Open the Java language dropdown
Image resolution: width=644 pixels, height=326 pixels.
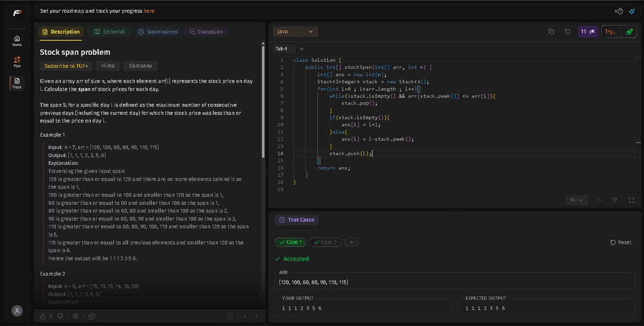[x=295, y=32]
